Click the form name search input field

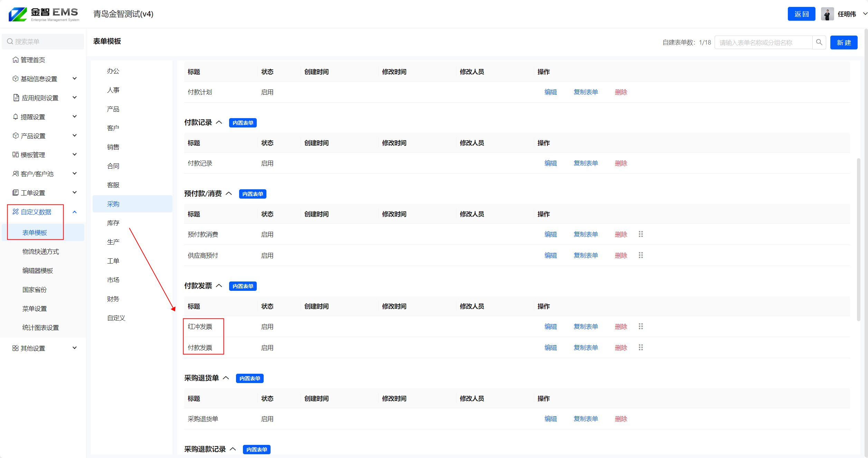[x=763, y=42]
